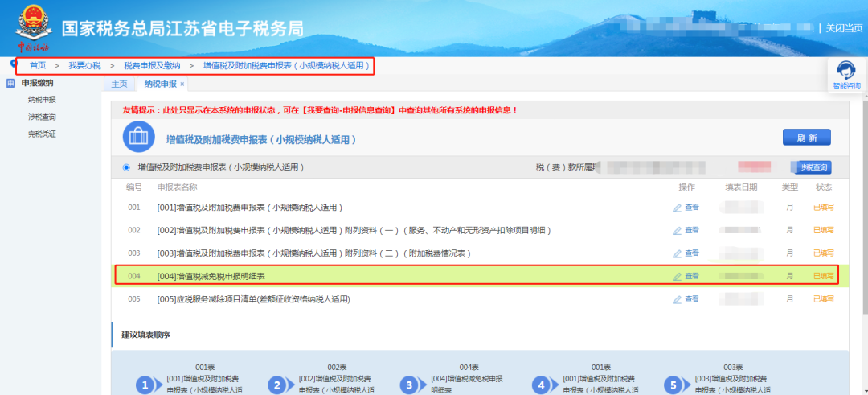Switch to the 纳税申报 tab

[161, 84]
